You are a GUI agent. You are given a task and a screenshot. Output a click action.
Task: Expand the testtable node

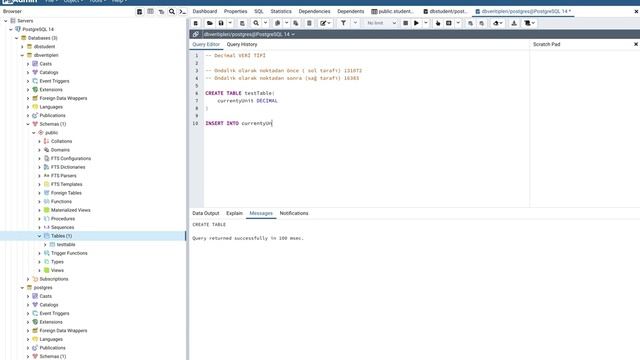point(45,244)
